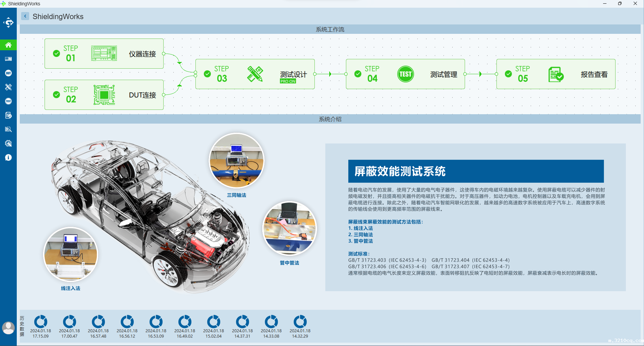Open history record 2024.01.18 14.32.29
644x346 pixels.
300,327
